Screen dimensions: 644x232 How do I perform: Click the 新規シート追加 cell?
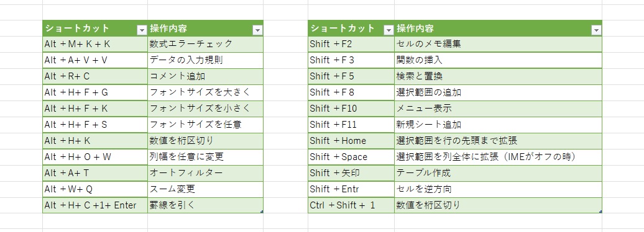click(498, 125)
